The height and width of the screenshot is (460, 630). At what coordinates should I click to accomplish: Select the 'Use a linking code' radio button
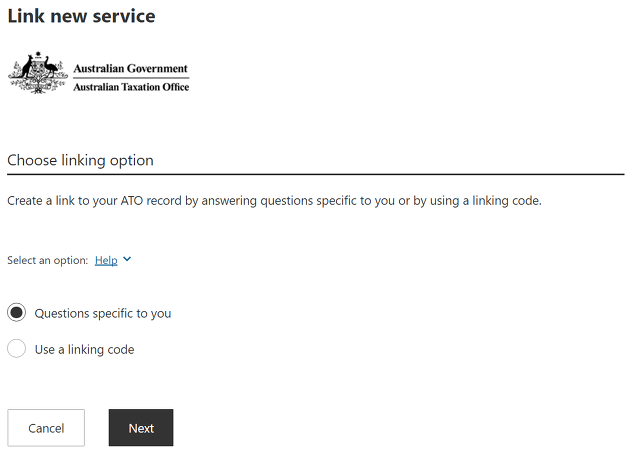[16, 348]
